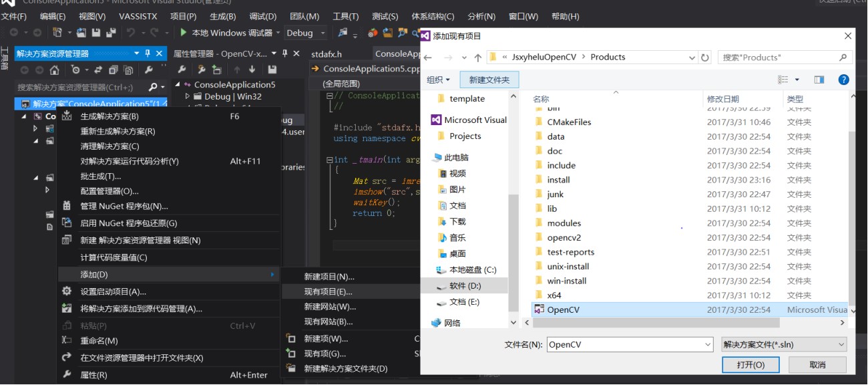Click the change view icon in dialog
Image resolution: width=868 pixels, height=385 pixels.
[784, 80]
